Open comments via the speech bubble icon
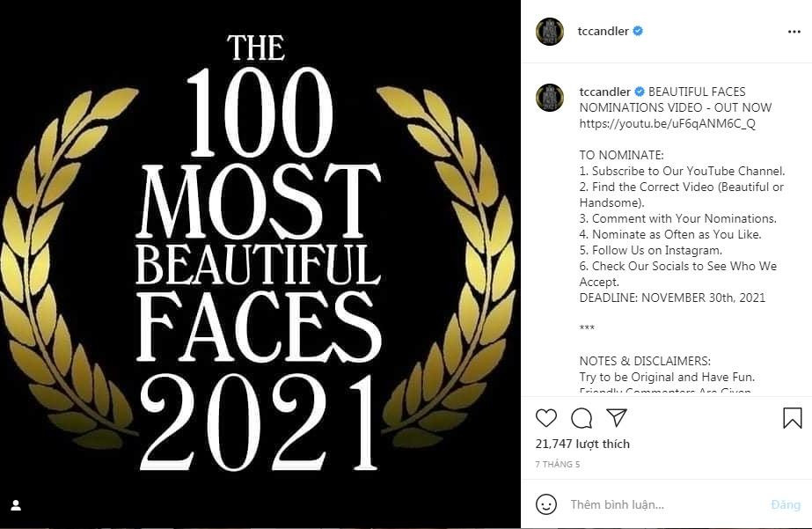The image size is (812, 529). pyautogui.click(x=582, y=417)
